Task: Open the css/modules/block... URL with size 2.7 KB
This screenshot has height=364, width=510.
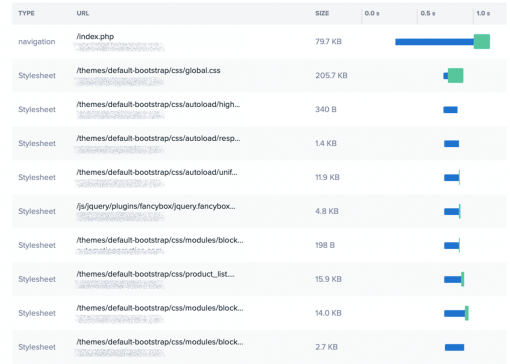Action: (x=160, y=342)
